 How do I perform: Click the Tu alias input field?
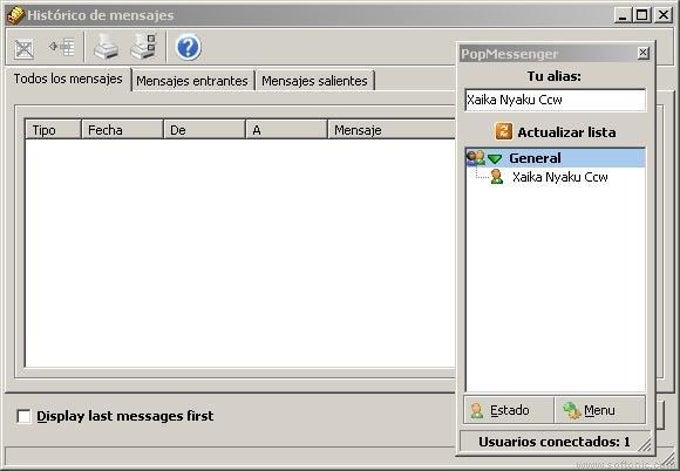click(x=555, y=100)
